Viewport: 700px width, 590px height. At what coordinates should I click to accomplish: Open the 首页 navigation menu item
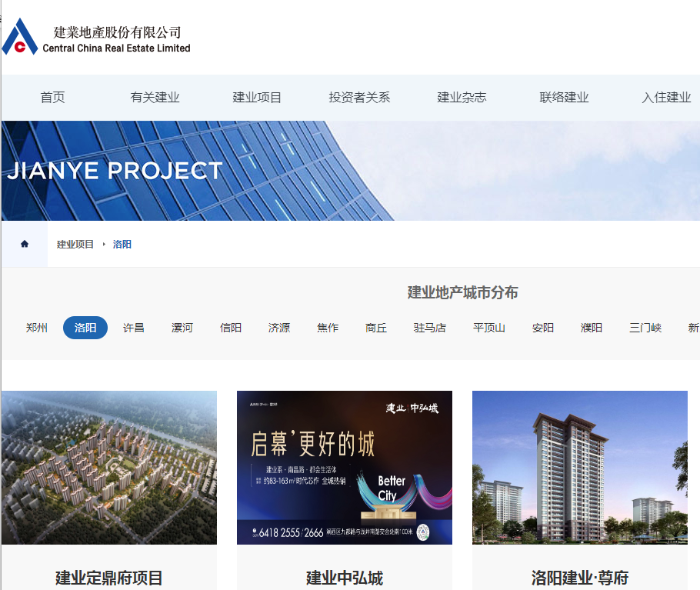pyautogui.click(x=52, y=98)
